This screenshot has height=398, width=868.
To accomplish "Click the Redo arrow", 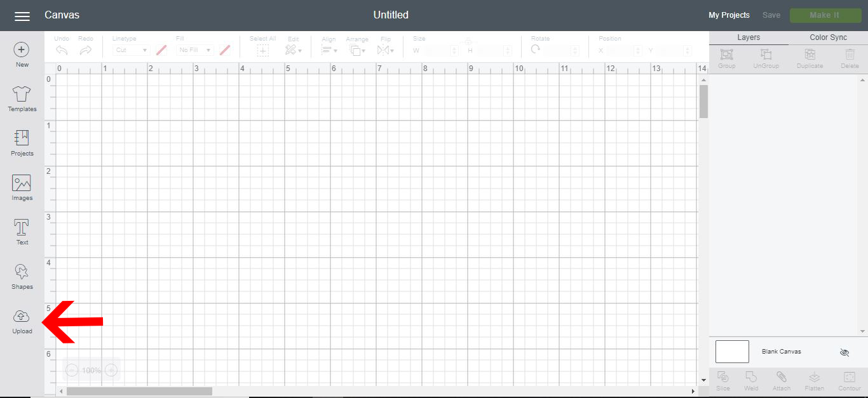I will (86, 50).
